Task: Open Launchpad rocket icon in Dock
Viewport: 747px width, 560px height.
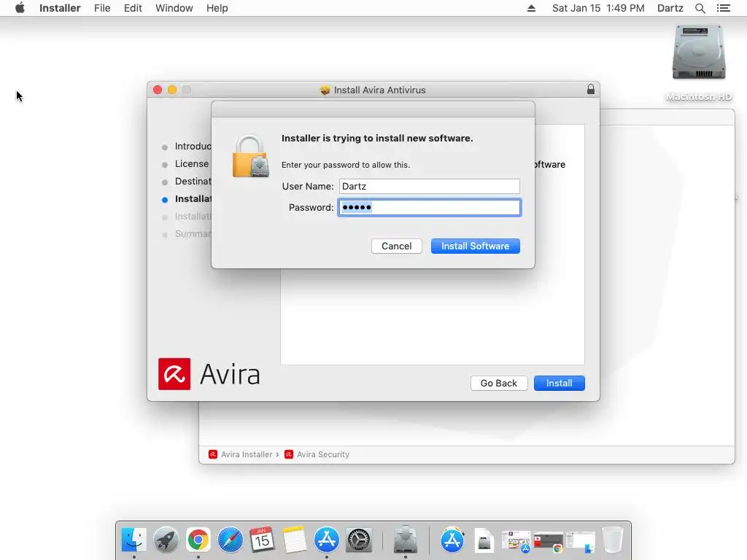Action: click(166, 540)
